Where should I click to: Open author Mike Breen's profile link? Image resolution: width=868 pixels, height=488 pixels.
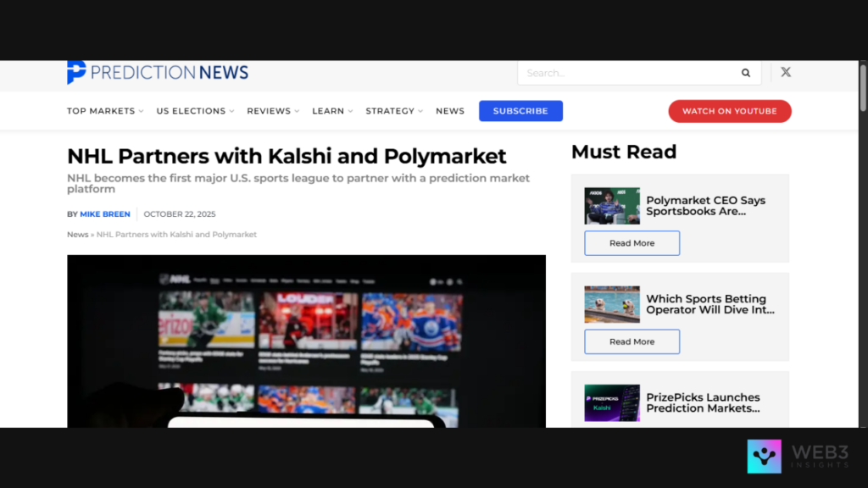(x=105, y=214)
